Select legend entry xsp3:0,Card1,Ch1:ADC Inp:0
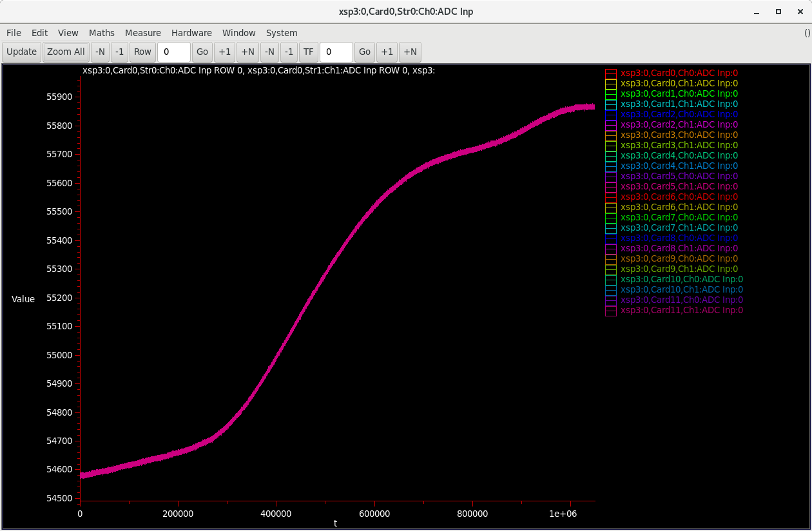This screenshot has height=531, width=812. [679, 104]
